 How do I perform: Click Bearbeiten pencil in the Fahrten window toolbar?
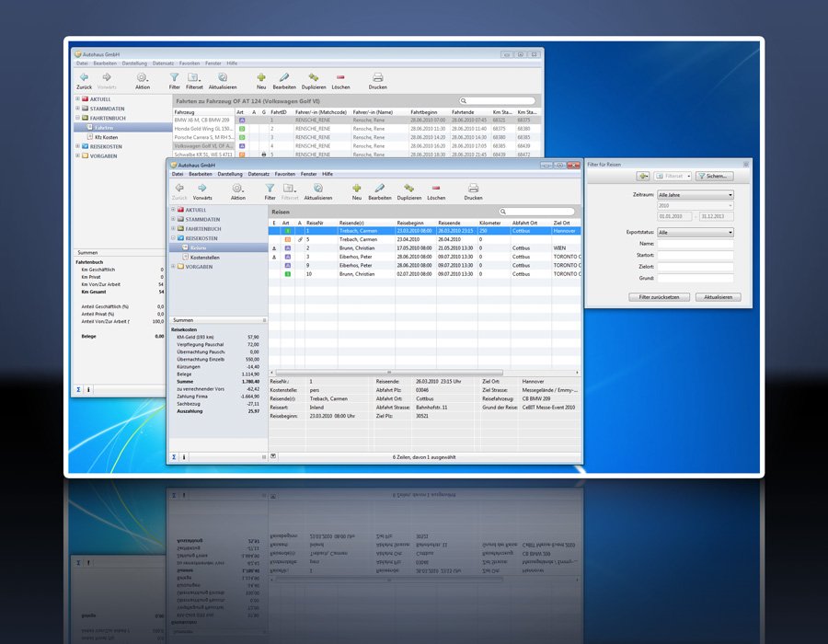[x=284, y=78]
